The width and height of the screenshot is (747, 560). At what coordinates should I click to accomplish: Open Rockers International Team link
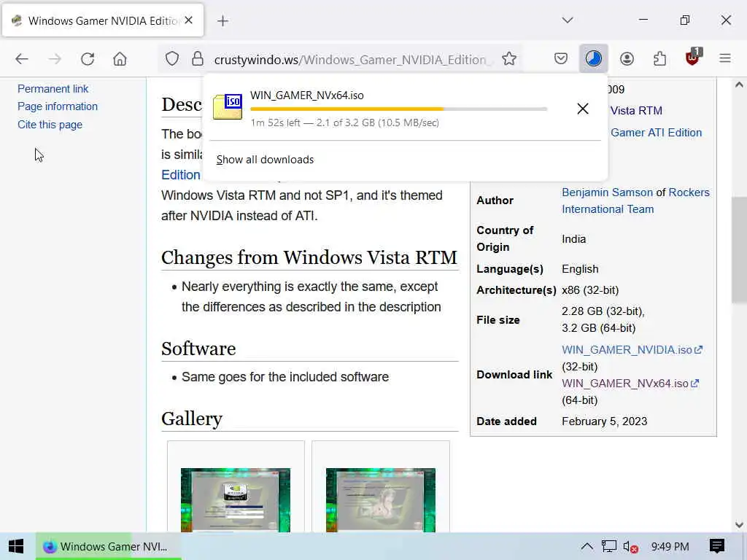point(636,201)
